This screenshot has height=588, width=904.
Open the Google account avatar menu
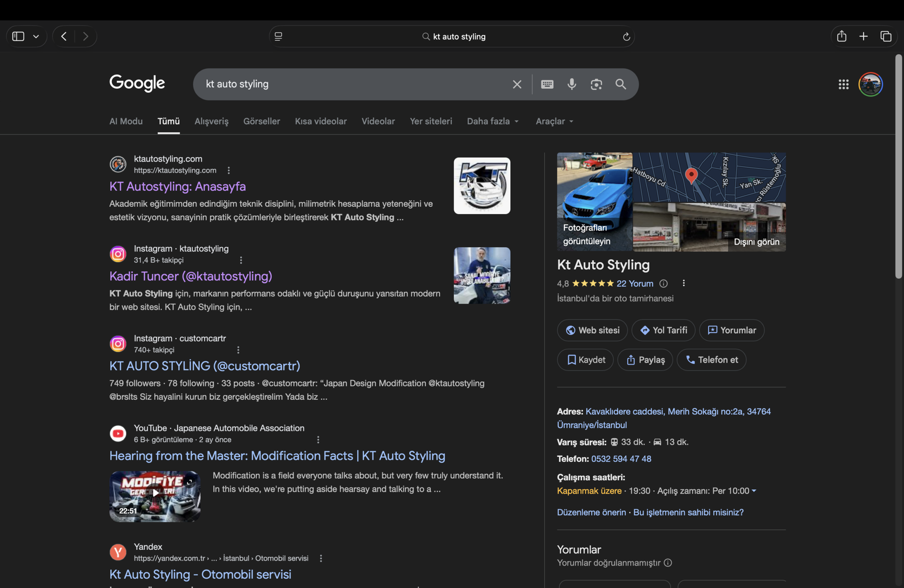pyautogui.click(x=871, y=84)
